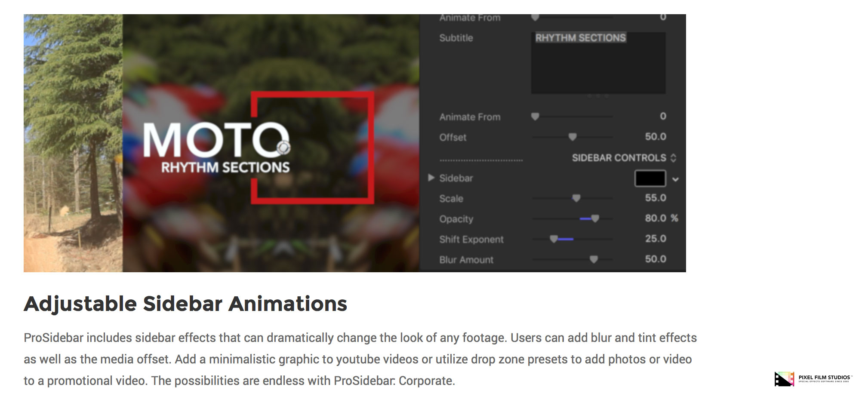Image resolution: width=868 pixels, height=406 pixels.
Task: Open the SIDEBAR CONTROLS popup menu
Action: point(624,158)
